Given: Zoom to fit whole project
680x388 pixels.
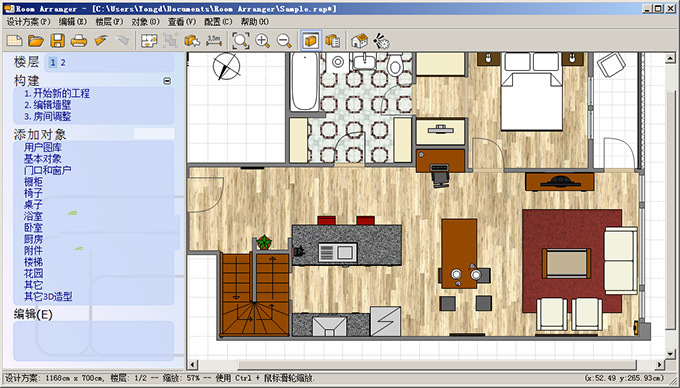Looking at the screenshot, I should pyautogui.click(x=241, y=41).
